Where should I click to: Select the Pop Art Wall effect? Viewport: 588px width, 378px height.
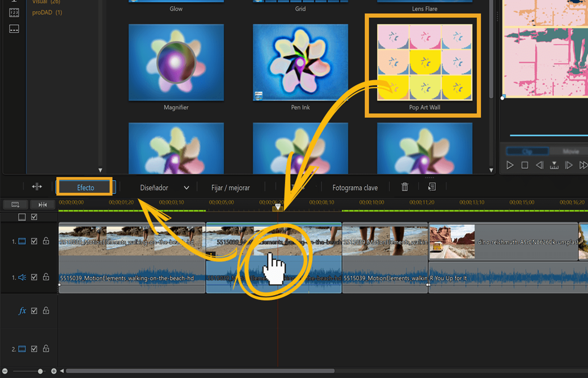pyautogui.click(x=424, y=62)
